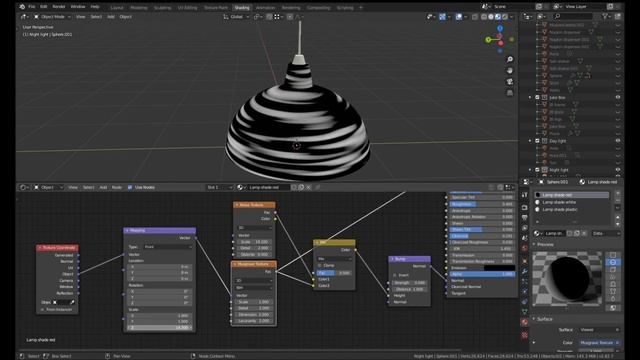The width and height of the screenshot is (640, 360).
Task: Add a new workspace with plus icon
Action: pos(361,7)
